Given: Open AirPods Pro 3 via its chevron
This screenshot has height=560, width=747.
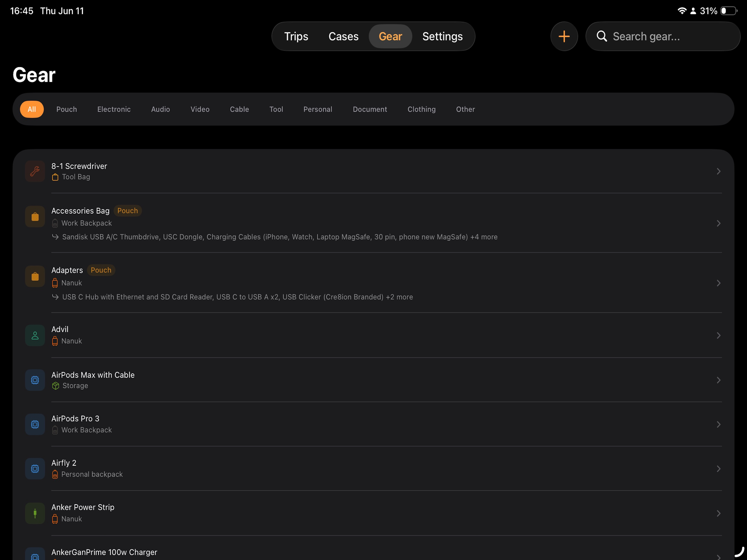Looking at the screenshot, I should [x=718, y=424].
